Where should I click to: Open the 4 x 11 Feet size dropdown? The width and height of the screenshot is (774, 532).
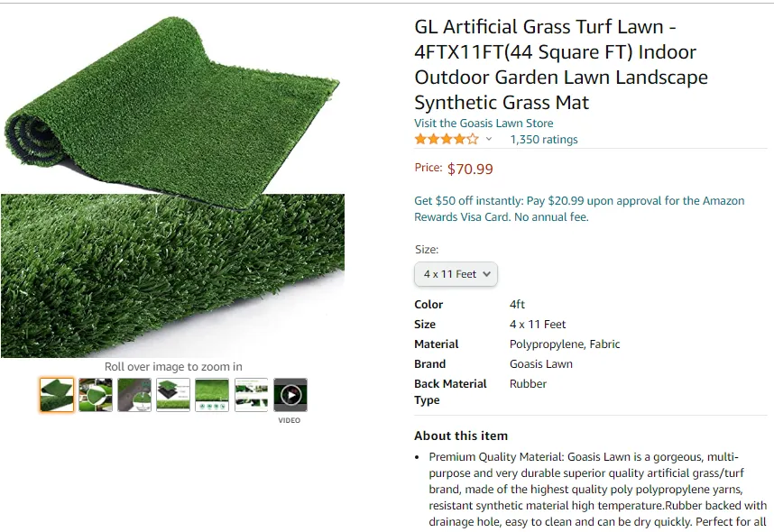point(456,274)
